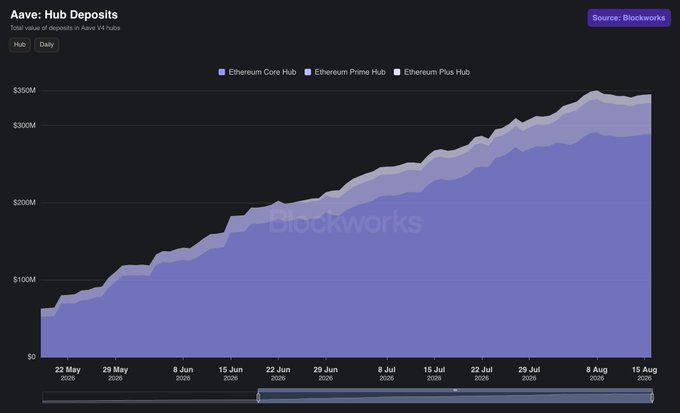Image resolution: width=680 pixels, height=413 pixels.
Task: Click the $200M axis label
Action: [x=24, y=203]
